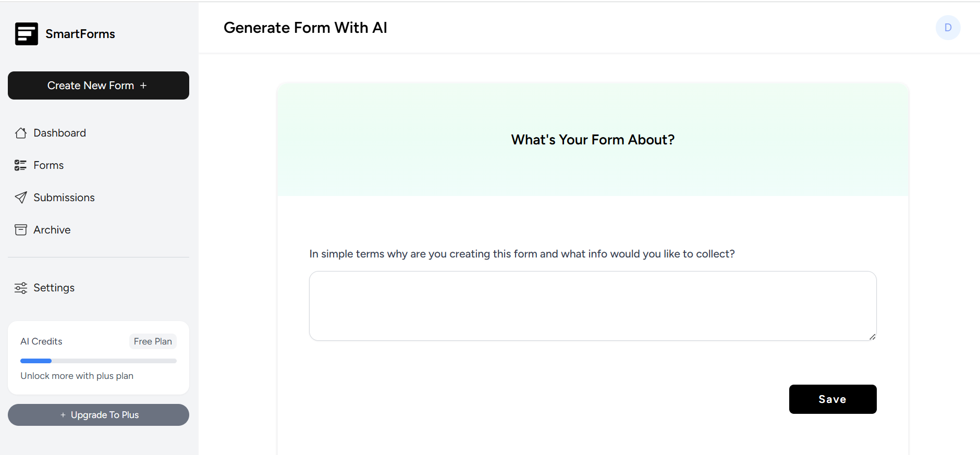
Task: Click inside the form description textarea
Action: click(592, 306)
